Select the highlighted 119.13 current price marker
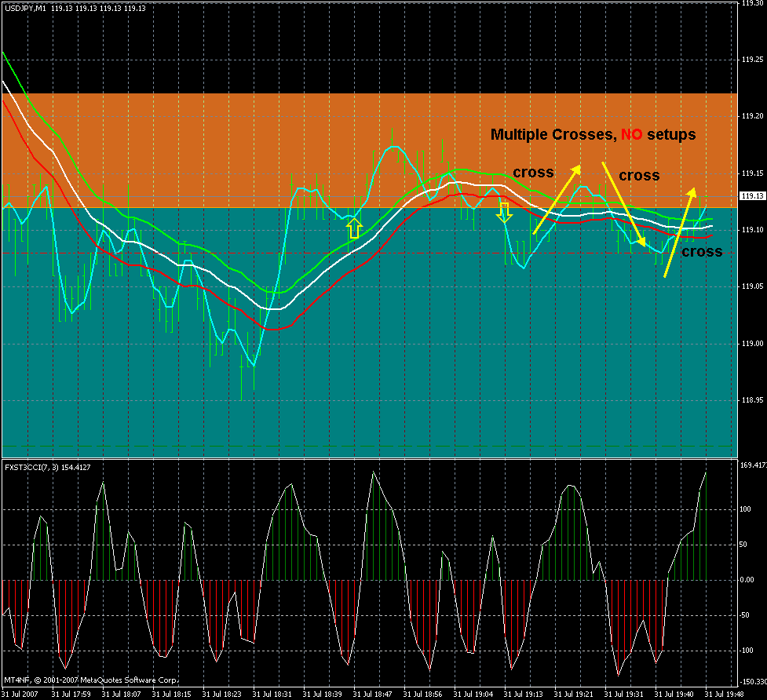767x700 pixels. point(752,196)
